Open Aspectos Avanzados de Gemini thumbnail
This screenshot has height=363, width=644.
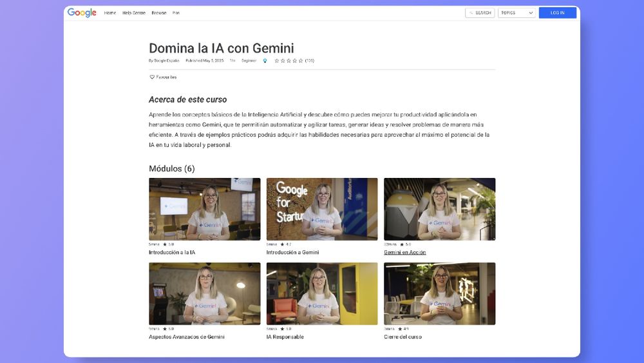(205, 293)
